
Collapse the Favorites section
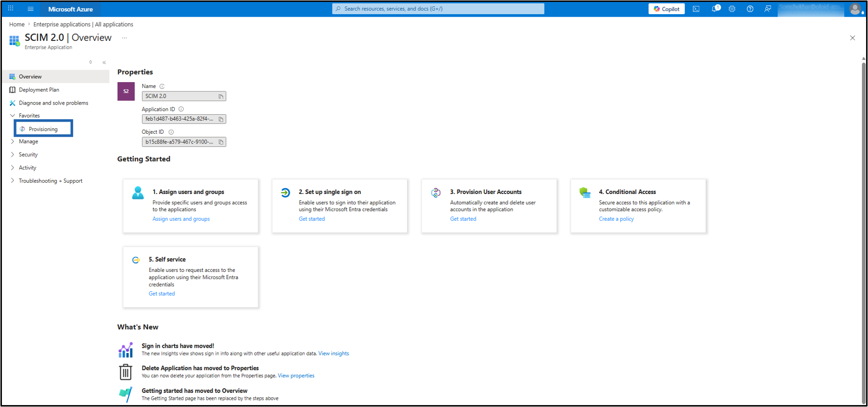point(13,116)
